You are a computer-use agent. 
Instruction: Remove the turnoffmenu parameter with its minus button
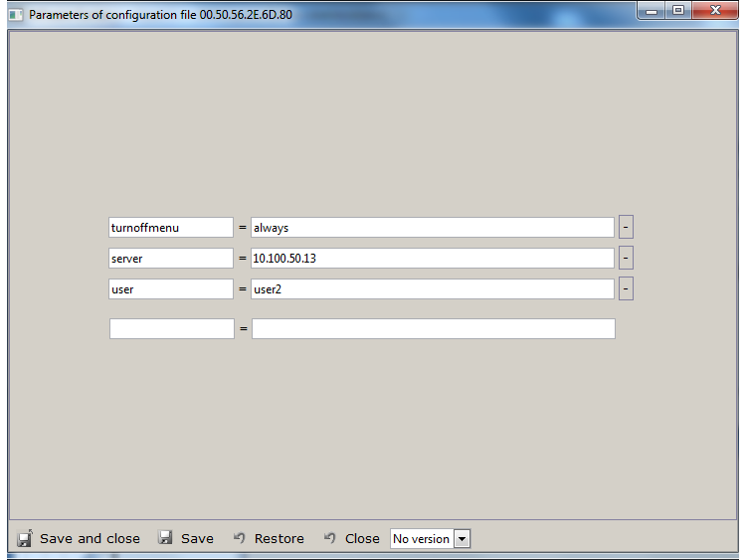click(626, 227)
